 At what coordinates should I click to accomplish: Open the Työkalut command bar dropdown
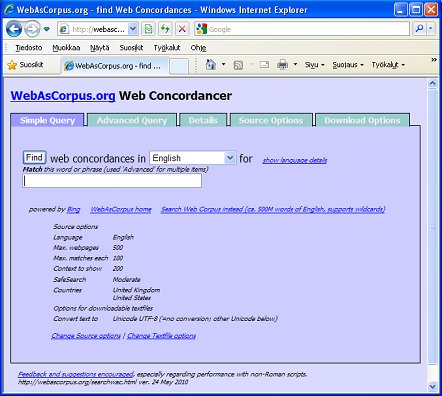pos(388,65)
